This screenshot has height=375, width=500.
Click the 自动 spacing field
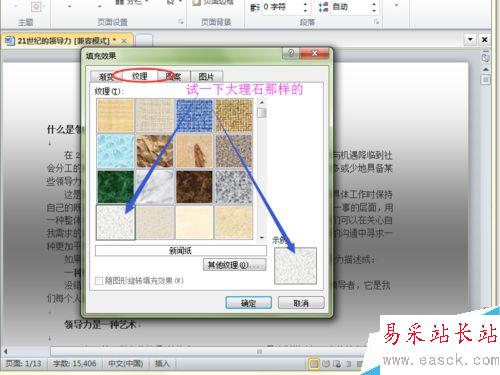coord(350,7)
